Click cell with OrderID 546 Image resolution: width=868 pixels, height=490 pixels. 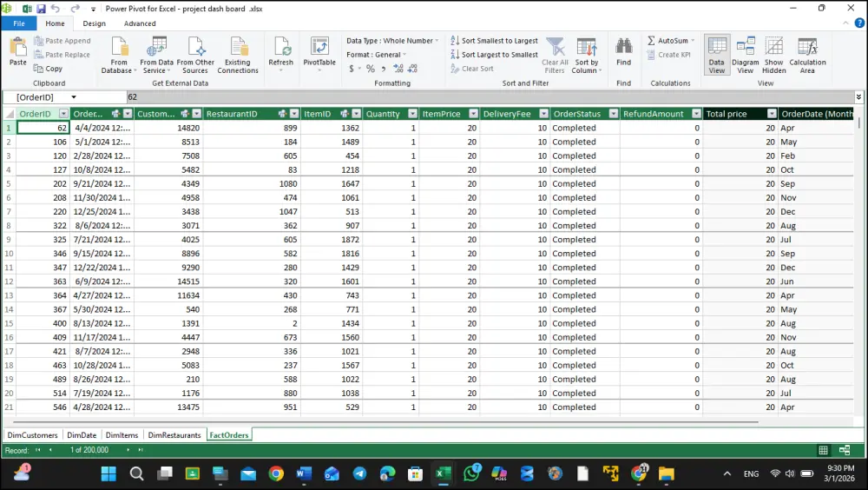pos(43,407)
